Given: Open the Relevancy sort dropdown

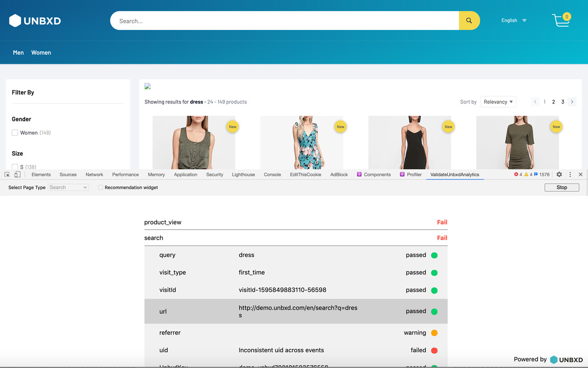Looking at the screenshot, I should coord(498,102).
